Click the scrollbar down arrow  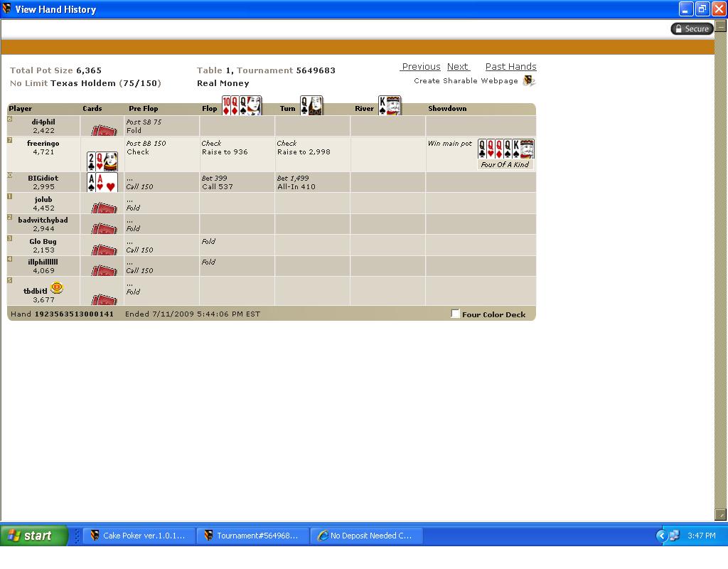tap(720, 514)
